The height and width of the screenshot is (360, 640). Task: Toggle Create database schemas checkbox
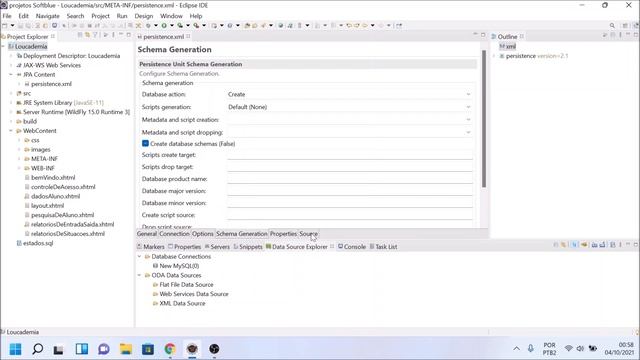(145, 143)
